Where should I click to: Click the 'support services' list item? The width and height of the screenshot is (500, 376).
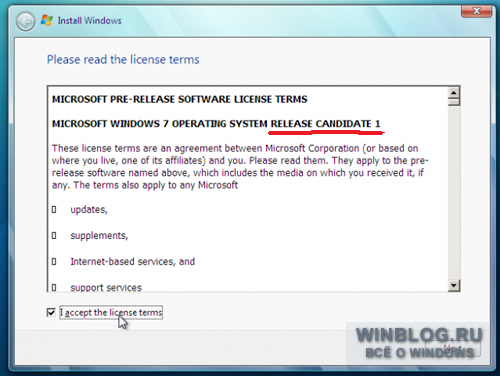[106, 287]
